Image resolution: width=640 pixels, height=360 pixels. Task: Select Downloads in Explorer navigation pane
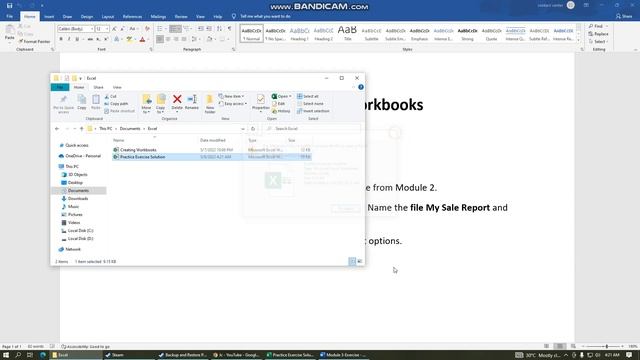pyautogui.click(x=78, y=198)
